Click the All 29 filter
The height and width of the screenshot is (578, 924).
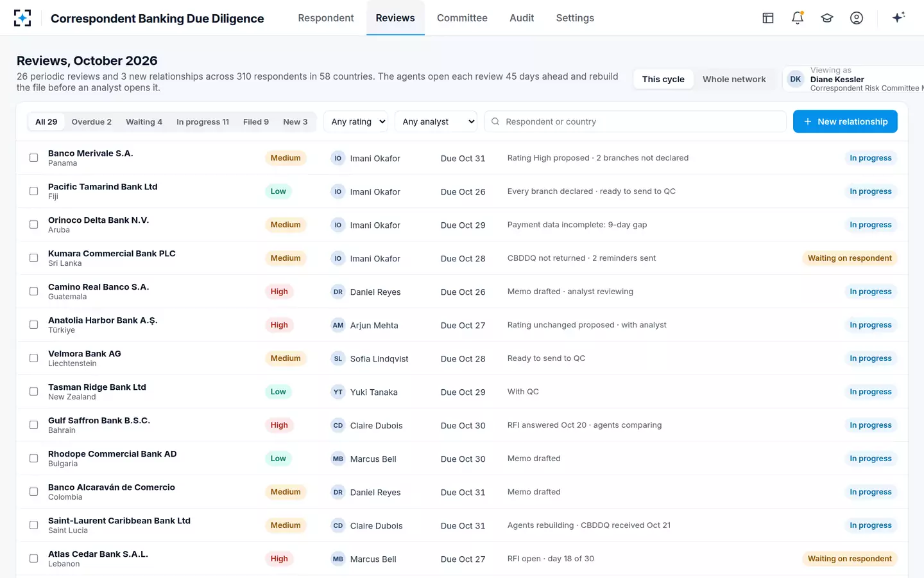46,121
